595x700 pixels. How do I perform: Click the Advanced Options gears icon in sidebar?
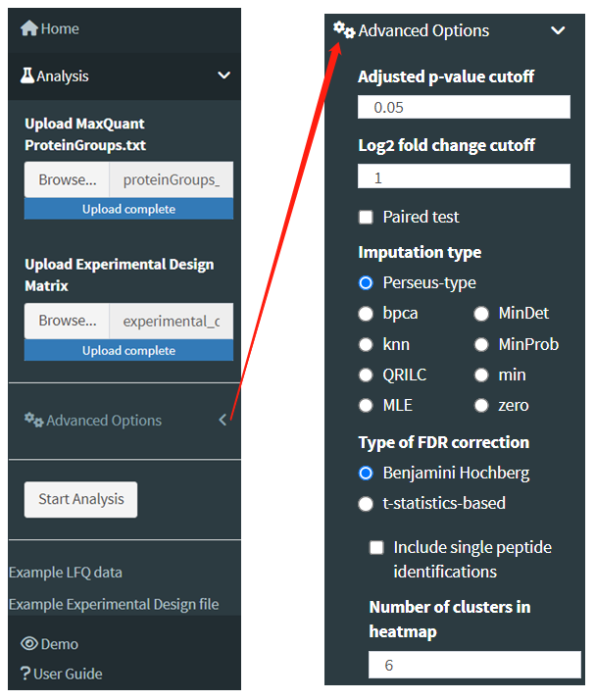click(33, 420)
